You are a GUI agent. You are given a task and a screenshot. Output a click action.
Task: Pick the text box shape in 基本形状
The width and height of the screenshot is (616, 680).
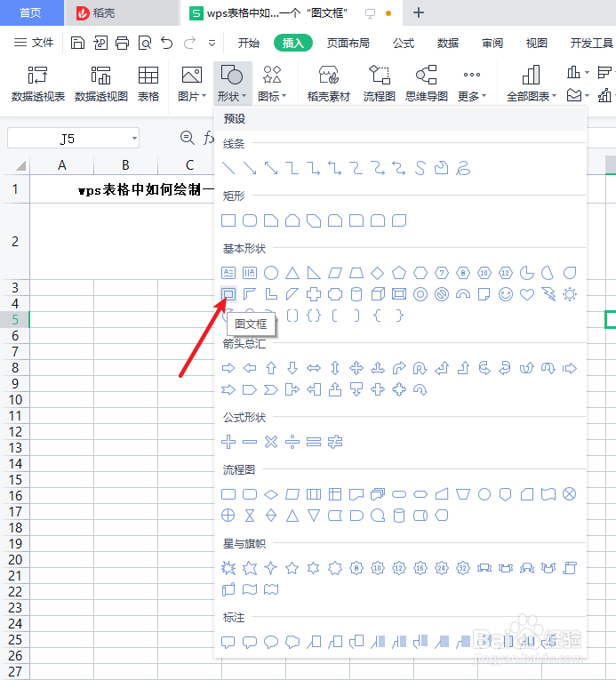(x=228, y=273)
